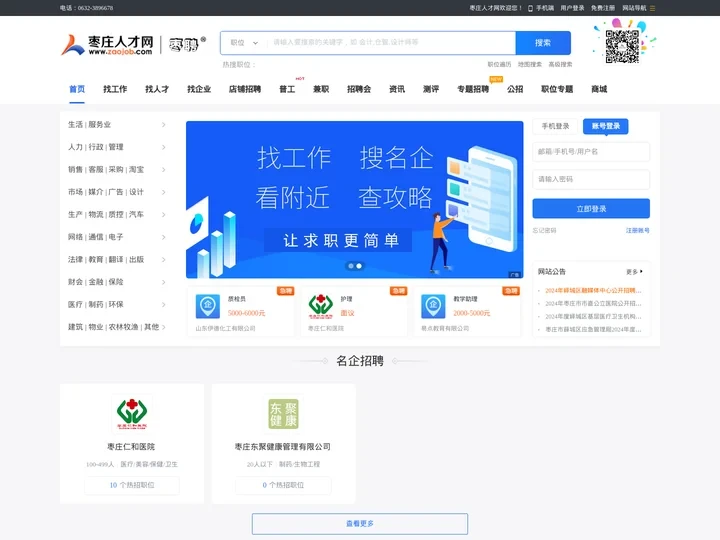Switch to 账号登录 tab
The height and width of the screenshot is (540, 720).
pos(606,126)
